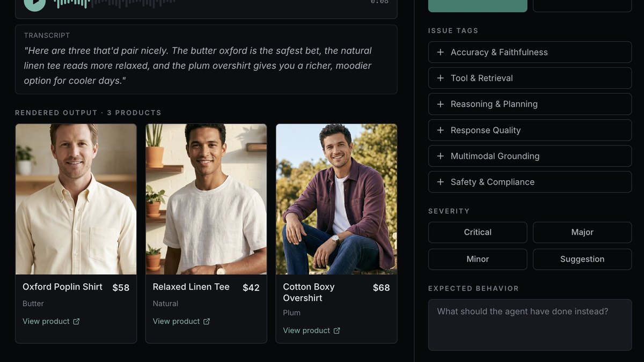
Task: Expand the Multimodal Grounding issue tag
Action: coord(530,156)
